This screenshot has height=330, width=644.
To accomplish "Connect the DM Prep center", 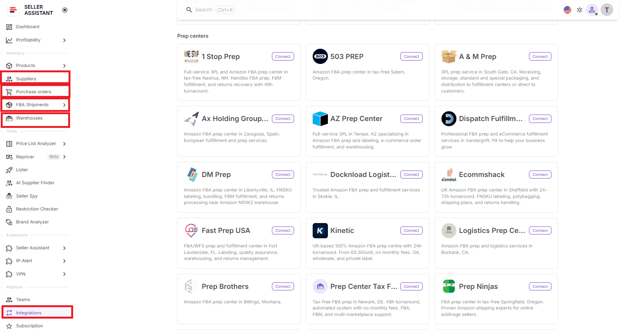I will (x=283, y=175).
